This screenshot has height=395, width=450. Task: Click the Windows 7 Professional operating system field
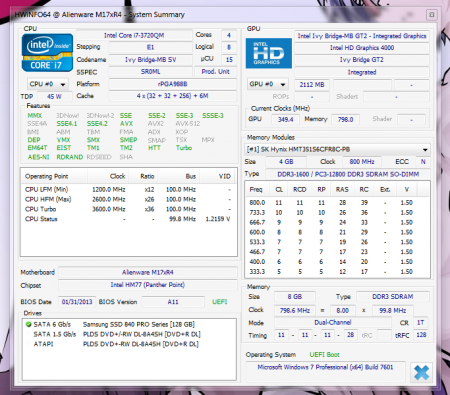click(x=325, y=367)
